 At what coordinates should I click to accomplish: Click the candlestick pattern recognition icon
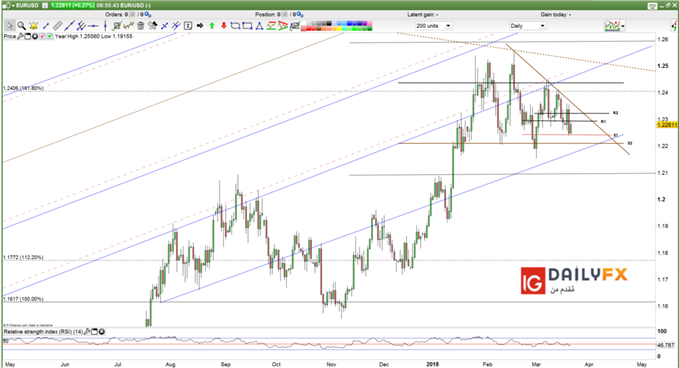[x=129, y=26]
